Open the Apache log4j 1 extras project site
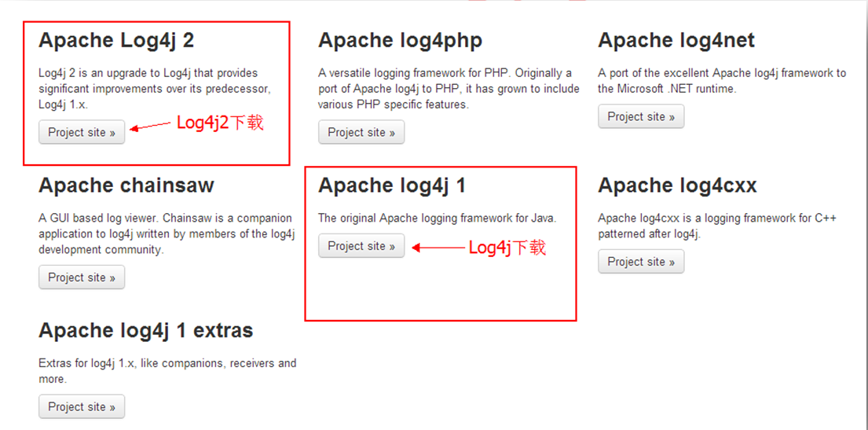 (x=82, y=406)
